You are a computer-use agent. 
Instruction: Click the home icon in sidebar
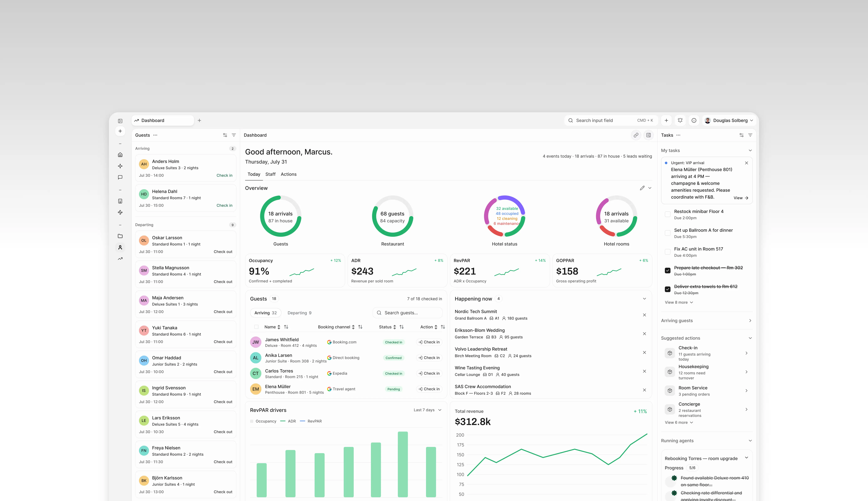pyautogui.click(x=120, y=155)
